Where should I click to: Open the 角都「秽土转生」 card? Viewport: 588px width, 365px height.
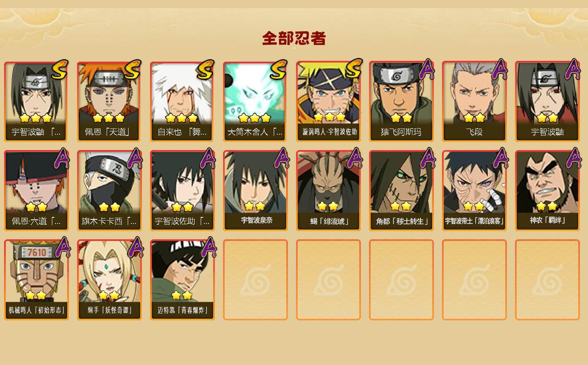click(401, 191)
